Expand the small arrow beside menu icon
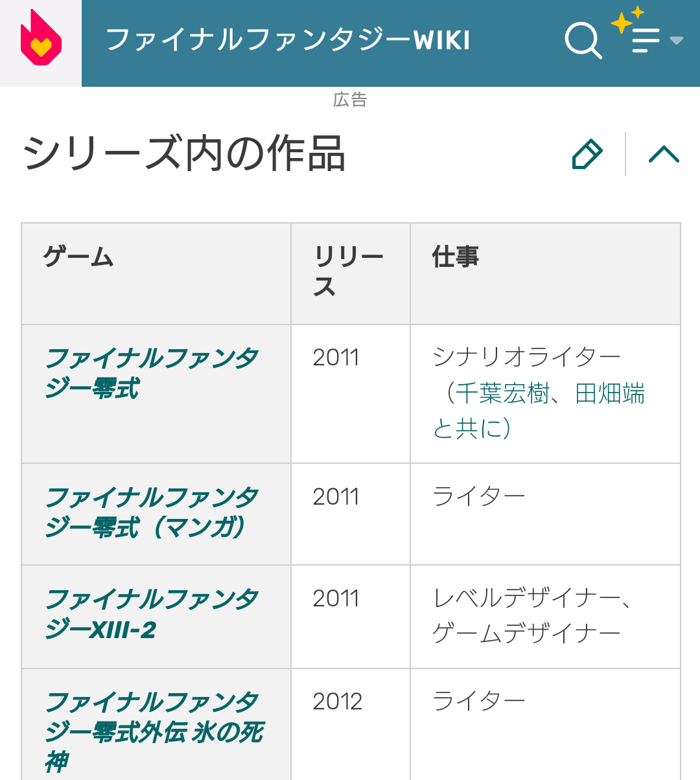This screenshot has height=780, width=700. coord(676,41)
